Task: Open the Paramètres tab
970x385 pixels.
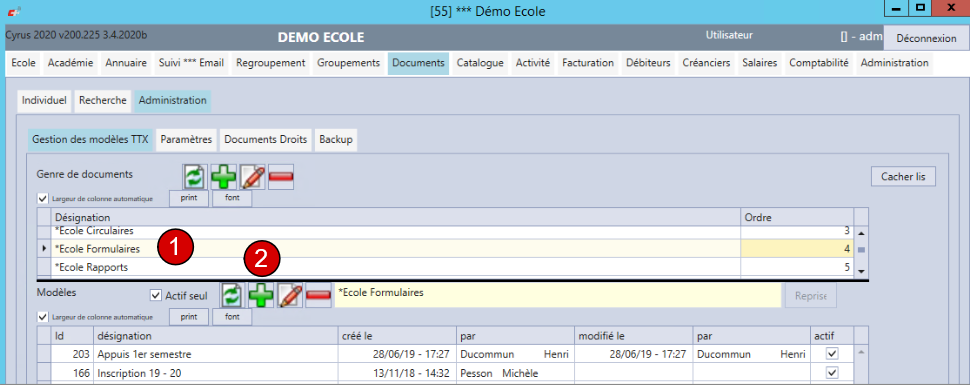Action: coord(187,140)
